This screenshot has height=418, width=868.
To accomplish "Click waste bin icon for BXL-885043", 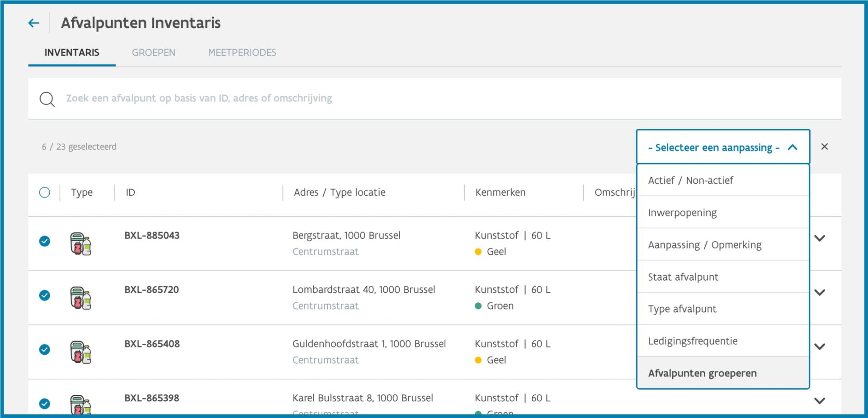I will [80, 244].
